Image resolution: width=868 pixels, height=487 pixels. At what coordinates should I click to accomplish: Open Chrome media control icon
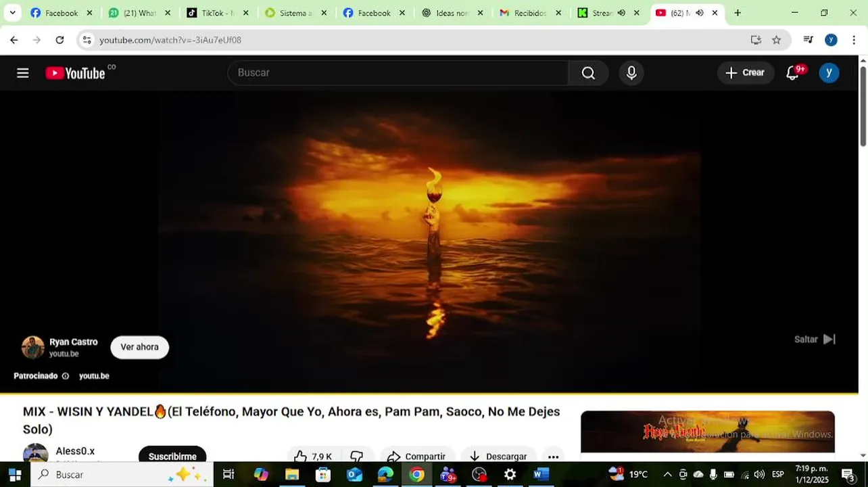tap(808, 40)
